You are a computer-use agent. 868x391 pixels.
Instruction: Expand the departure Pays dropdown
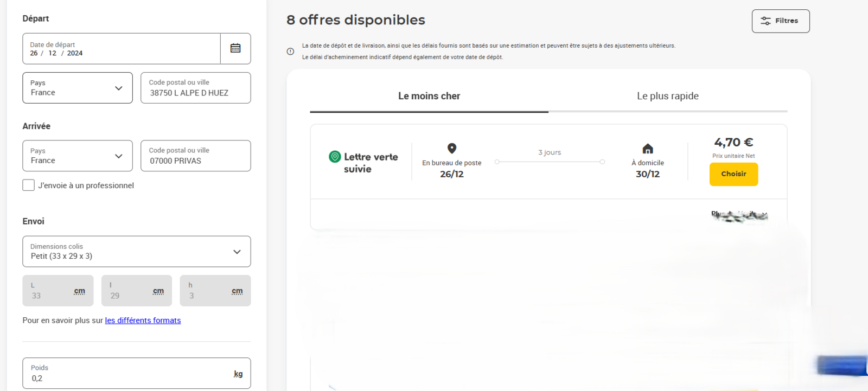coord(78,88)
